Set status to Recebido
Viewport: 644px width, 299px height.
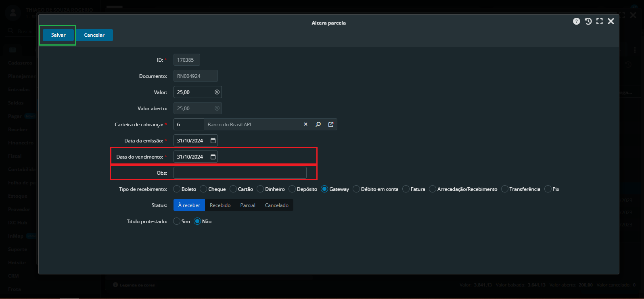tap(220, 205)
